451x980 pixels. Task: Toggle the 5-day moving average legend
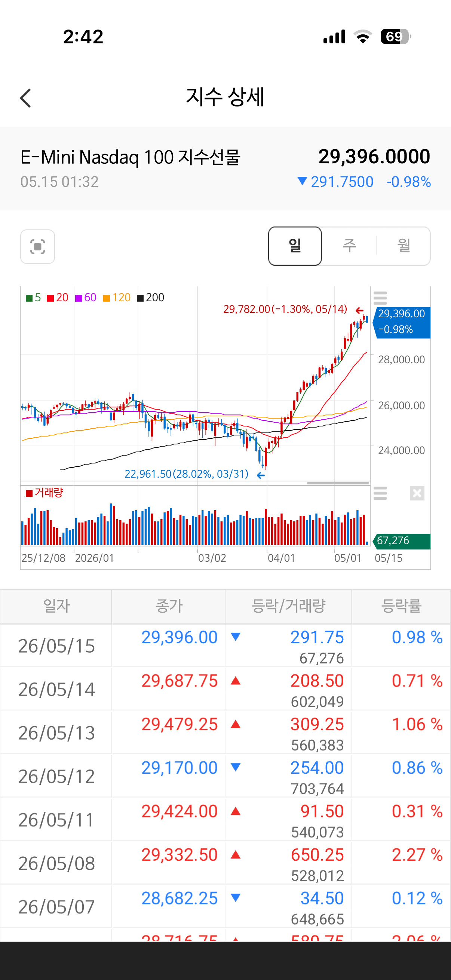(34, 298)
